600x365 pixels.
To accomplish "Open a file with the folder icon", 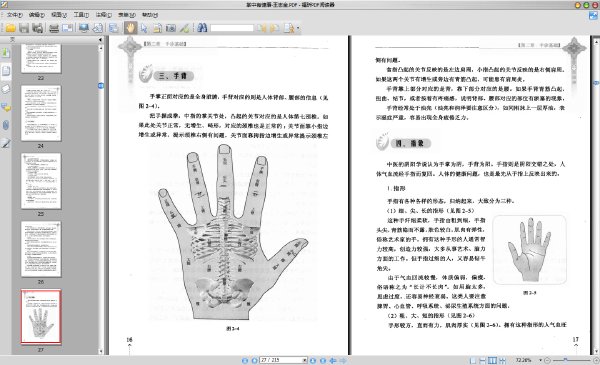I will pos(10,28).
